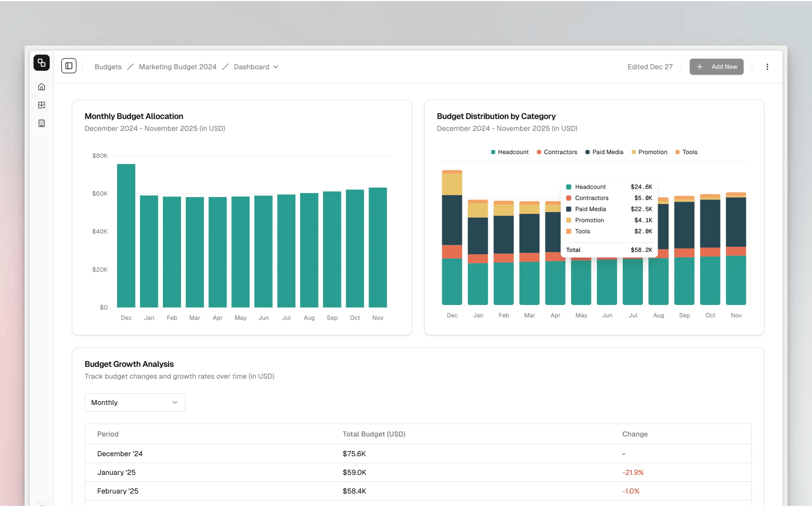Open the three-dot more options menu
The width and height of the screenshot is (812, 507).
coord(767,67)
